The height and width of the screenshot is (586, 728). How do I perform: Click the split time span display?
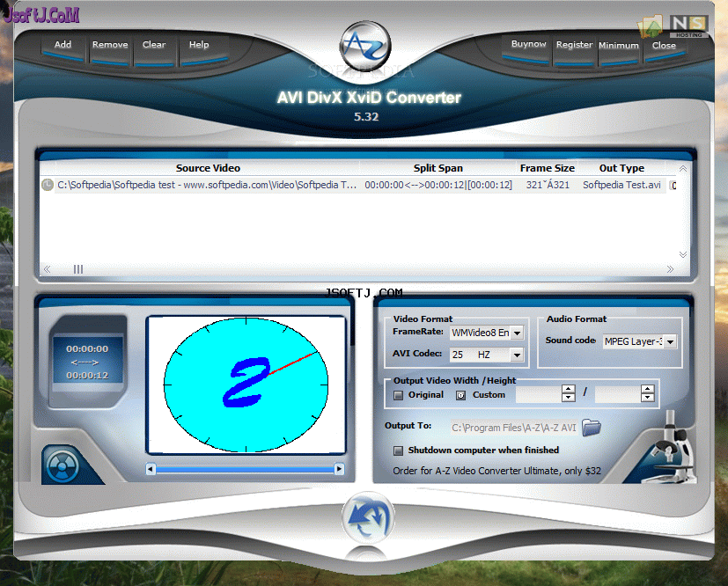coord(87,362)
